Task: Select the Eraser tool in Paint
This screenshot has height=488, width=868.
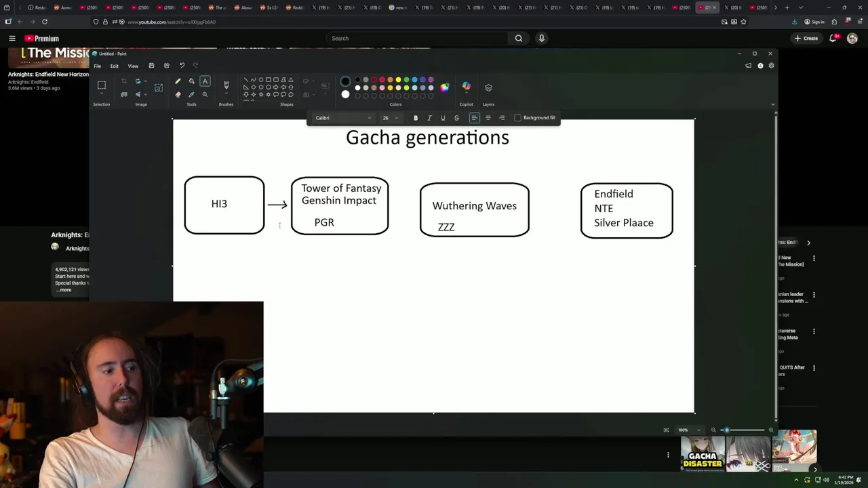Action: pyautogui.click(x=178, y=94)
